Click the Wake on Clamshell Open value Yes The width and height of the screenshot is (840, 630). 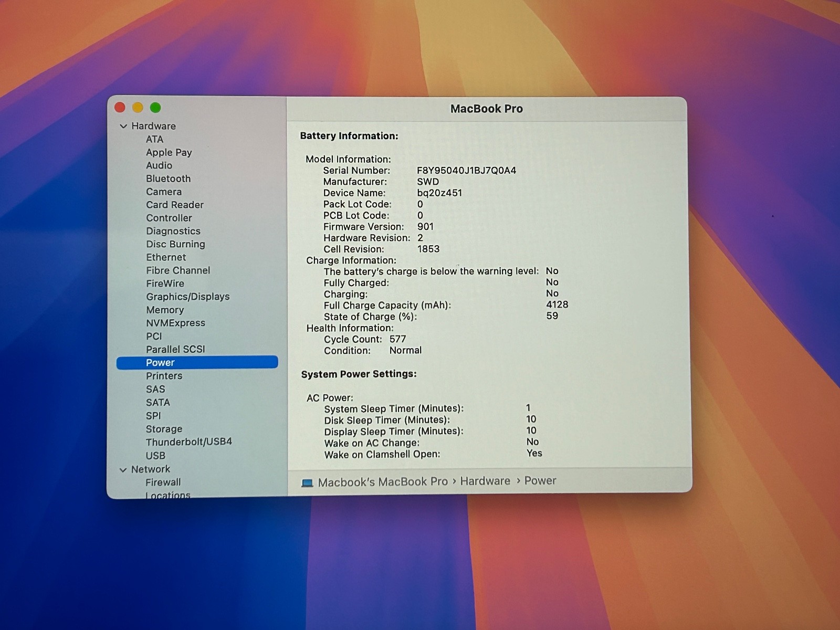(534, 453)
